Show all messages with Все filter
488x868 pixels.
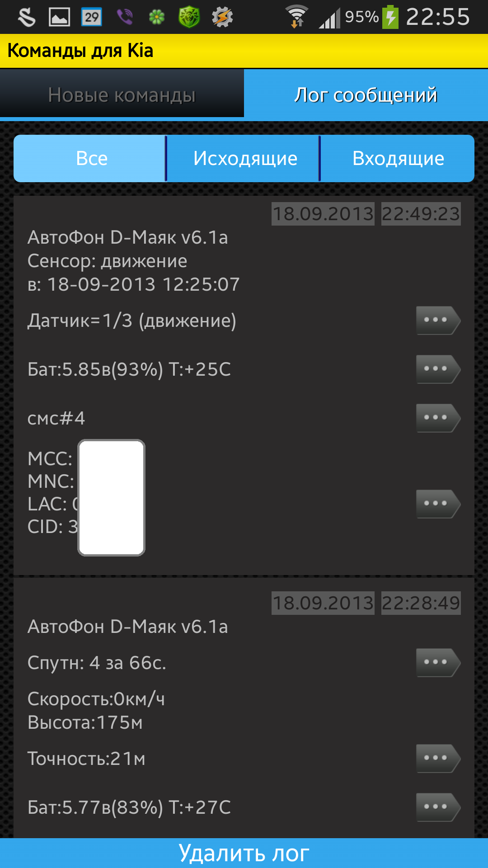click(92, 159)
